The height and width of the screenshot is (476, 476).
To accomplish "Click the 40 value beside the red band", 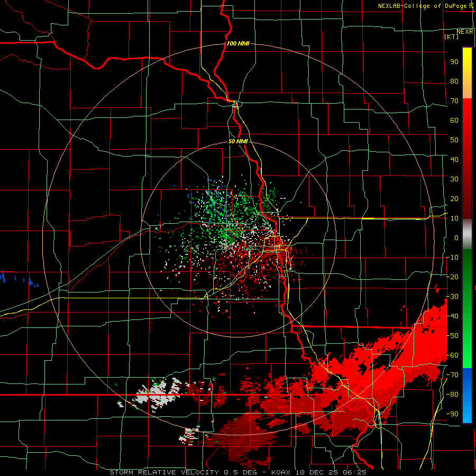I will click(x=454, y=160).
